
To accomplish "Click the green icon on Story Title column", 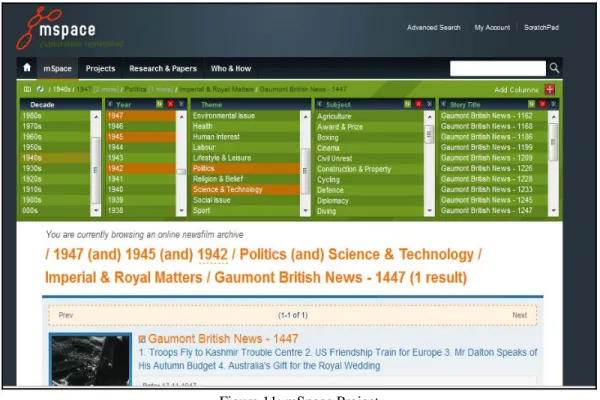I will (532, 104).
